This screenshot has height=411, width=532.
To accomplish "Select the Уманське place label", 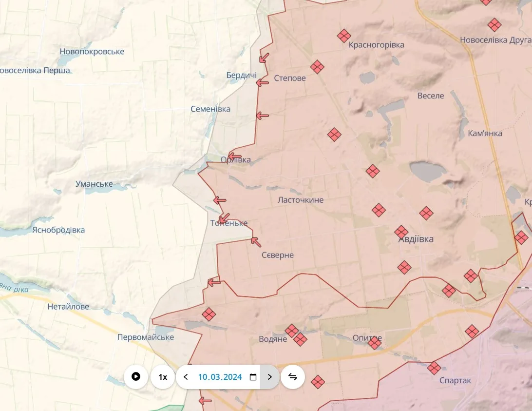I will pyautogui.click(x=94, y=184).
